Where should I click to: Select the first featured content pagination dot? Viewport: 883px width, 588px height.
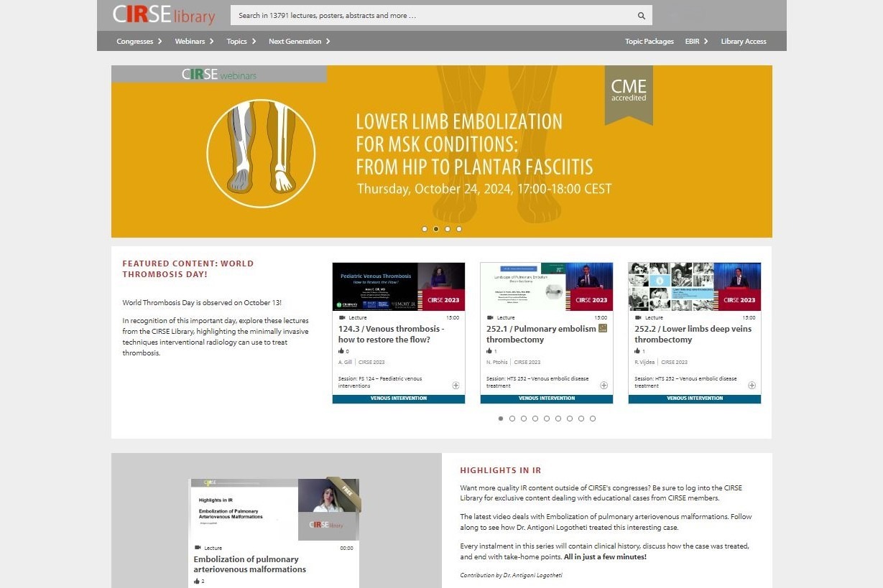[x=501, y=419]
